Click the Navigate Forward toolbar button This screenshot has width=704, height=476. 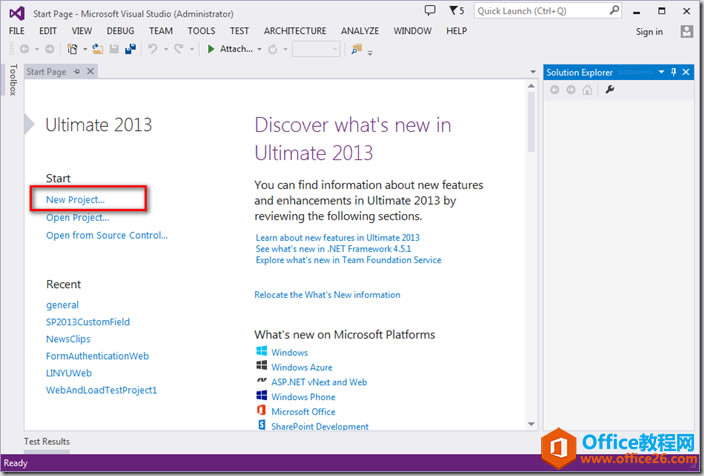coord(50,49)
